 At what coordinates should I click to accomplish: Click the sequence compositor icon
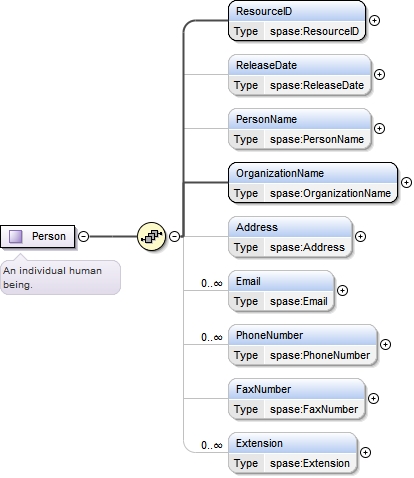click(x=152, y=237)
